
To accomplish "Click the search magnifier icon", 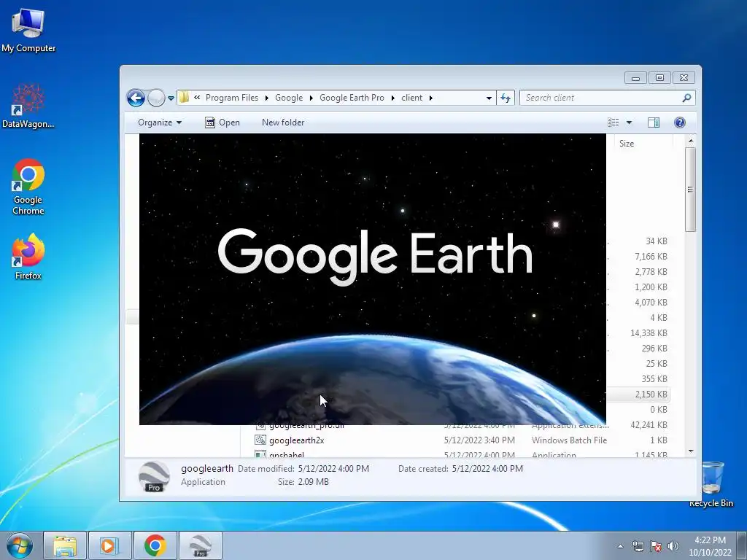I will pyautogui.click(x=686, y=98).
